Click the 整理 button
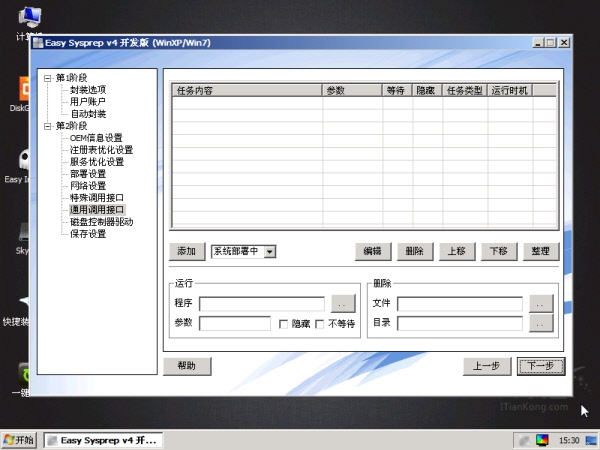The height and width of the screenshot is (450, 600). [541, 251]
